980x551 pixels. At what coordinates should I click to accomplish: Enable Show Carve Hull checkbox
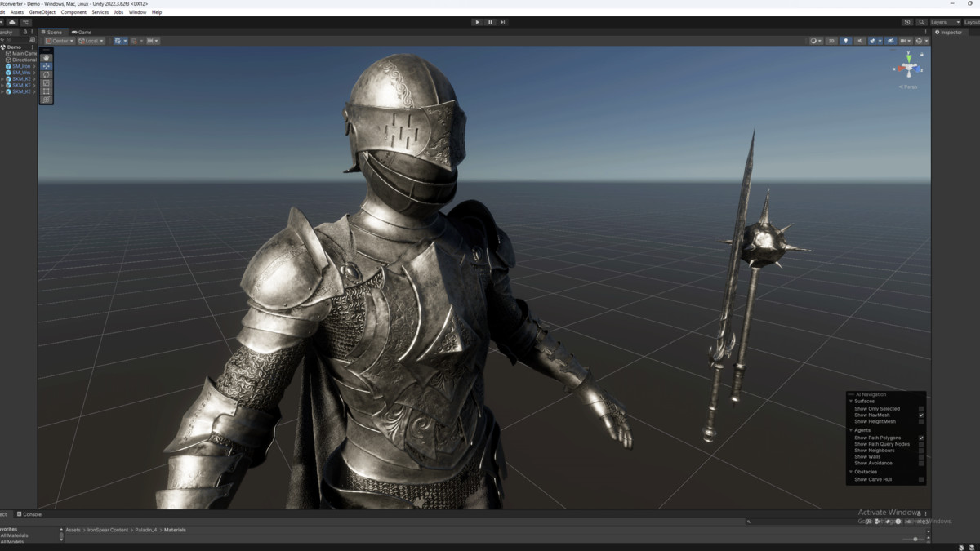pyautogui.click(x=921, y=480)
